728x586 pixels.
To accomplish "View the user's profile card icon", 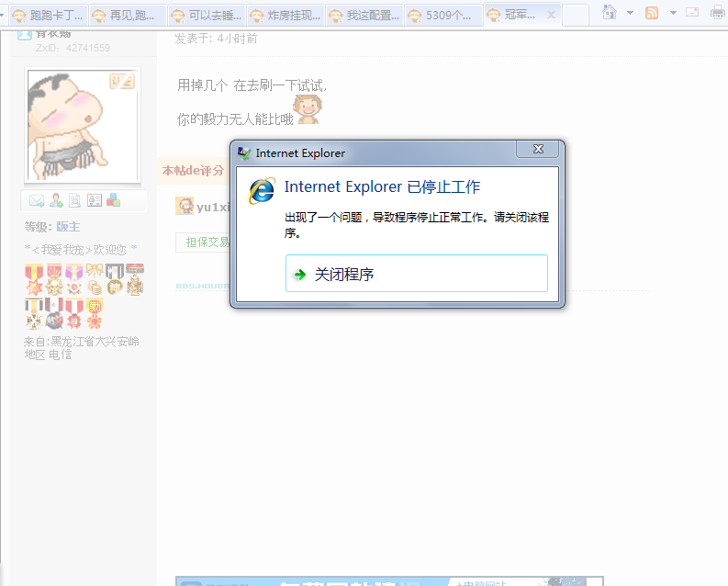I will click(x=95, y=200).
